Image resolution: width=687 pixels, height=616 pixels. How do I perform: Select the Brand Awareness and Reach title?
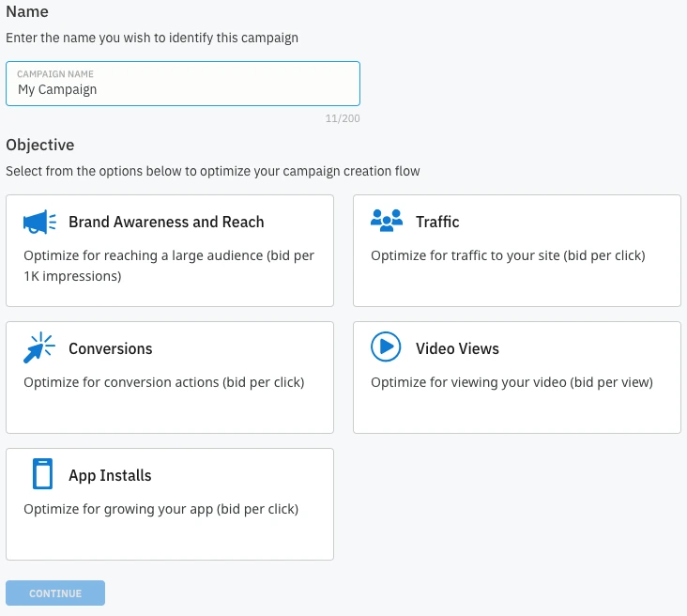click(166, 223)
